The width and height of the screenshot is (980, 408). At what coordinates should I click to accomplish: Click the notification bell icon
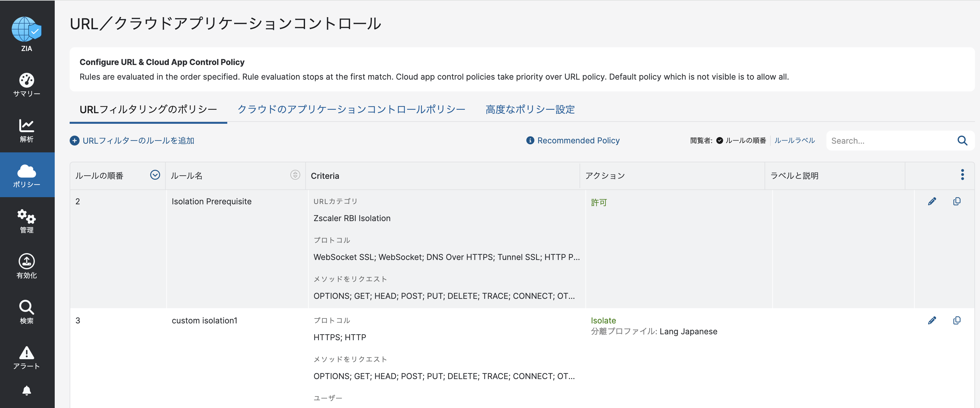(26, 391)
